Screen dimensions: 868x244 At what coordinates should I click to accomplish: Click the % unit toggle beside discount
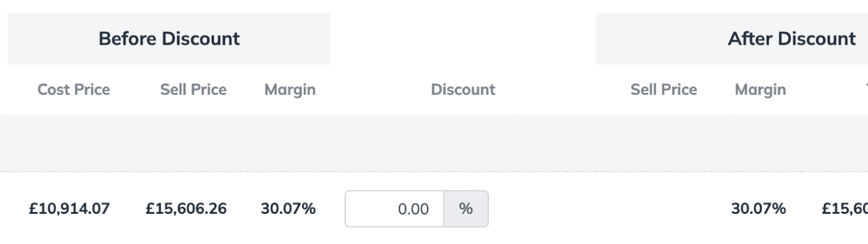[x=466, y=209]
